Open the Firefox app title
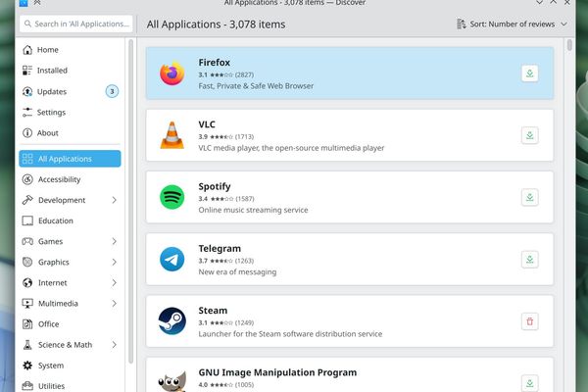Screen dimensions: 588x392 (x=214, y=63)
